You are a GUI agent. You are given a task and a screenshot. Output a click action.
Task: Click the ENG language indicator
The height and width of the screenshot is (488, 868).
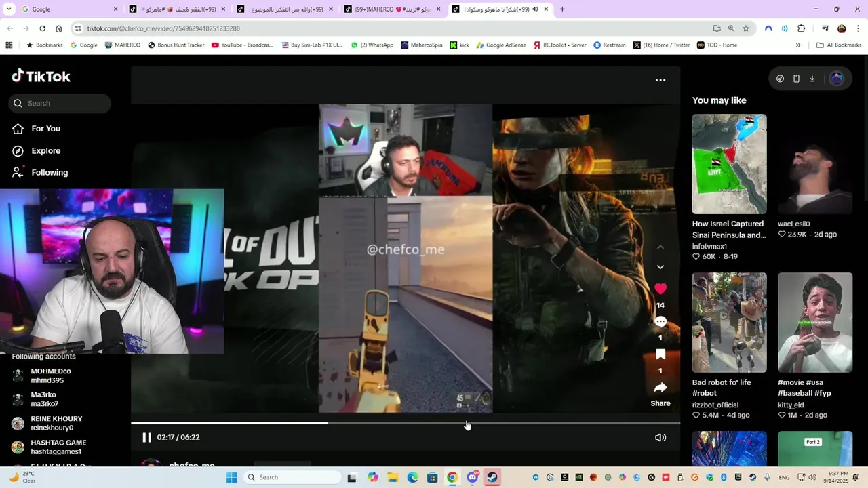pyautogui.click(x=784, y=477)
